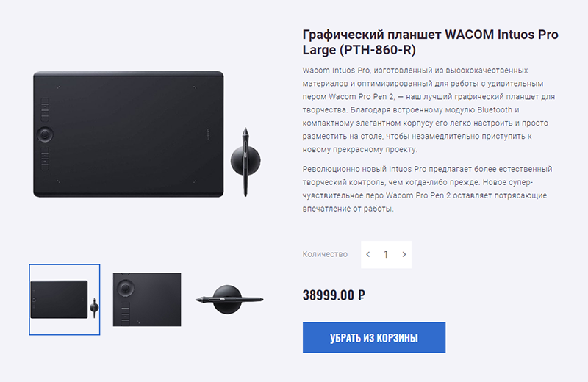
Task: Click the first description paragraph about Wacom Pro Pen 2
Action: pos(429,110)
